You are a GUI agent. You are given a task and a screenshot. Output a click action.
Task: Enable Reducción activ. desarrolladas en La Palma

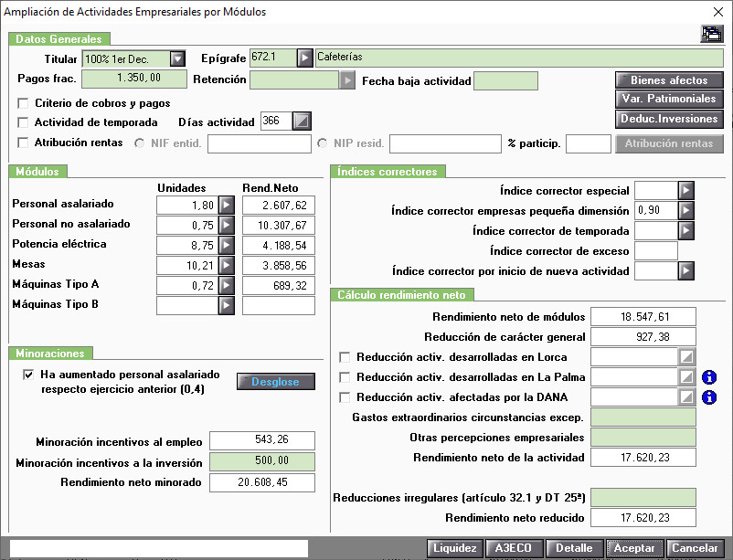[x=345, y=377]
